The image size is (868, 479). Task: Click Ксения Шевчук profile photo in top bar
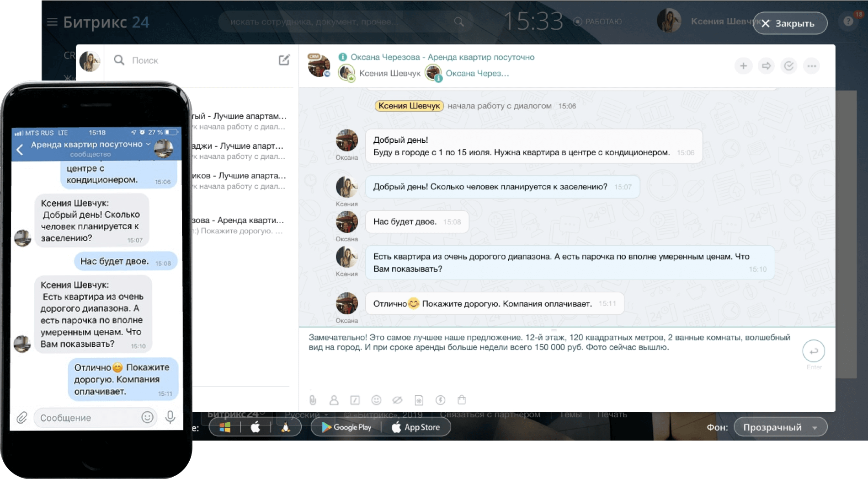tap(669, 21)
